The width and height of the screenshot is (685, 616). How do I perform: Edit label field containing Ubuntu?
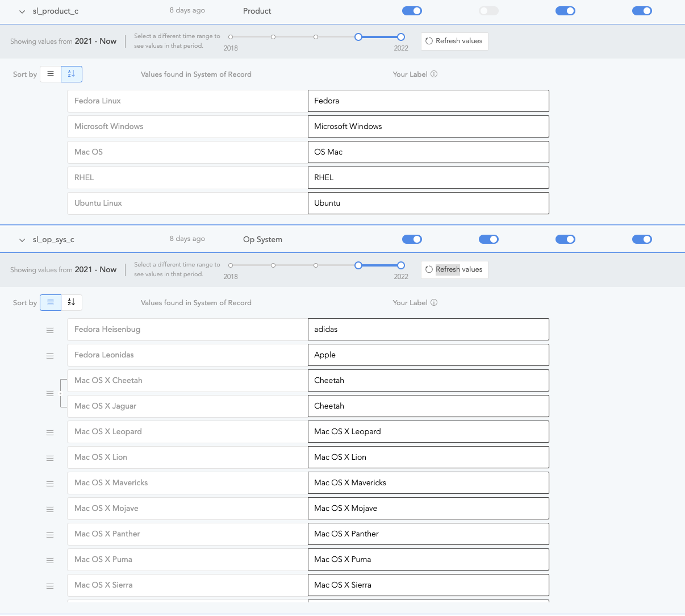[x=428, y=203]
